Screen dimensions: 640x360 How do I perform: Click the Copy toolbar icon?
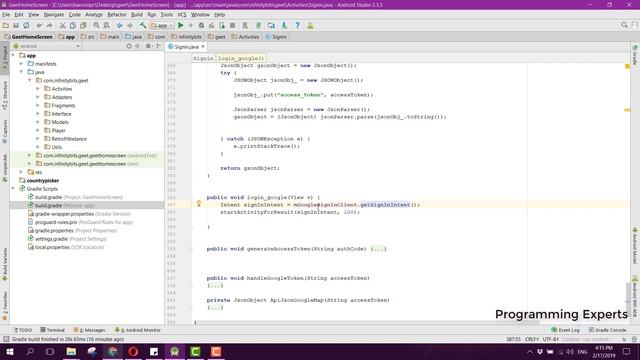pos(73,25)
